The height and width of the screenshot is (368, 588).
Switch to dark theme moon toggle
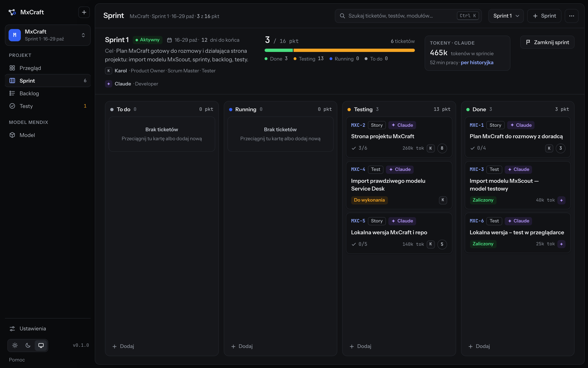28,345
